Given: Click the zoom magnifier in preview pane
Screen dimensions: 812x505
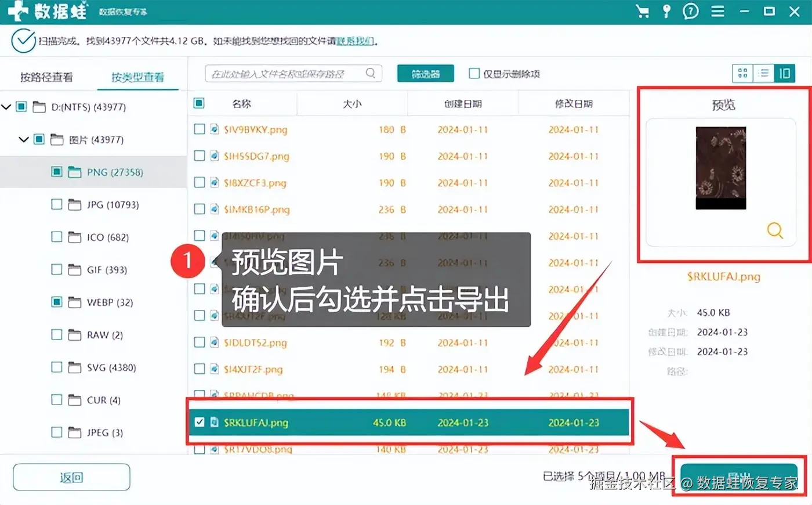Looking at the screenshot, I should [x=775, y=230].
